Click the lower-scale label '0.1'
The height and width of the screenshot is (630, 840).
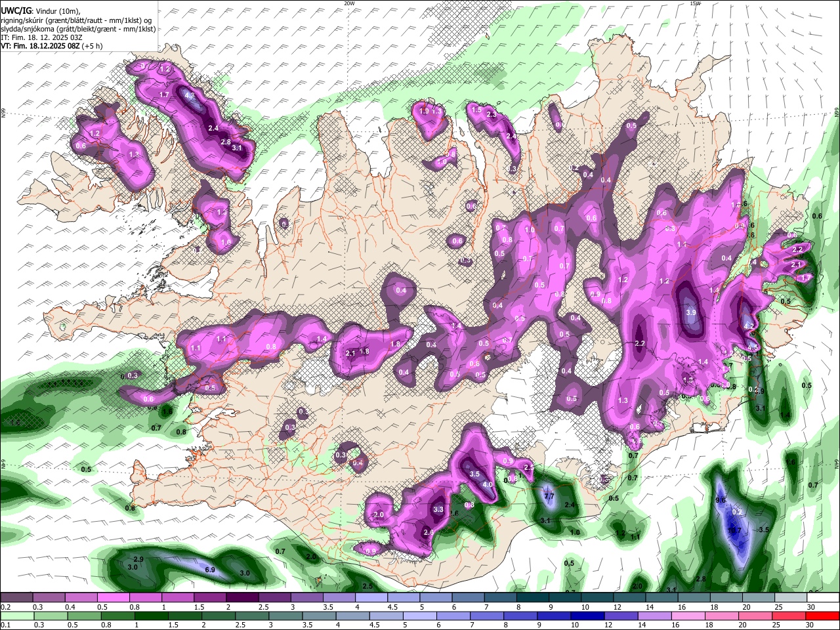pos(5,625)
